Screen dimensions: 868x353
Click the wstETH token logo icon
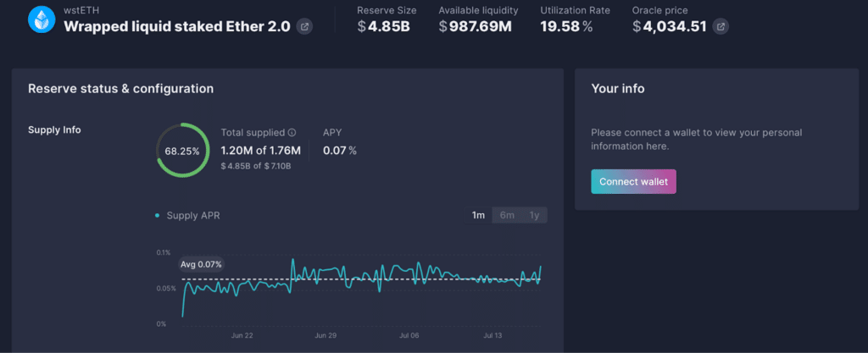[42, 19]
